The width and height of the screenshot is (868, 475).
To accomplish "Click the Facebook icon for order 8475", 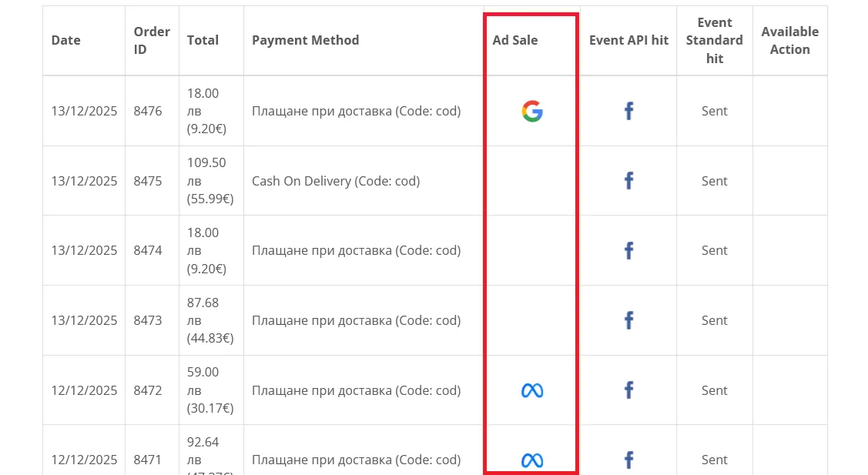I will pyautogui.click(x=628, y=180).
